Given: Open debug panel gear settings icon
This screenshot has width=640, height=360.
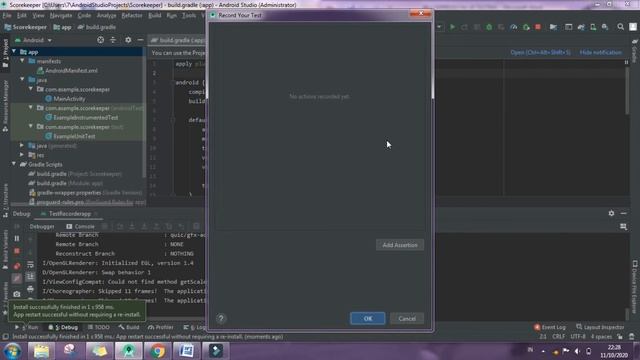Looking at the screenshot, I should tap(611, 213).
